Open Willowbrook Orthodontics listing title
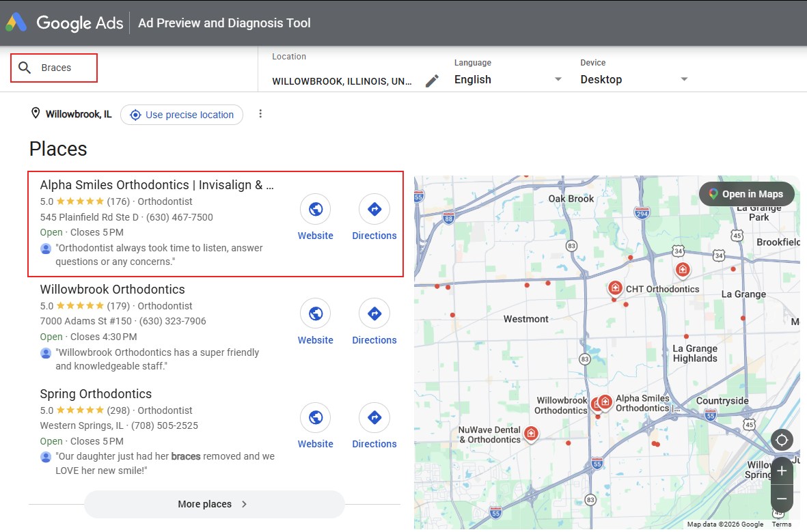The width and height of the screenshot is (807, 532). click(x=112, y=289)
